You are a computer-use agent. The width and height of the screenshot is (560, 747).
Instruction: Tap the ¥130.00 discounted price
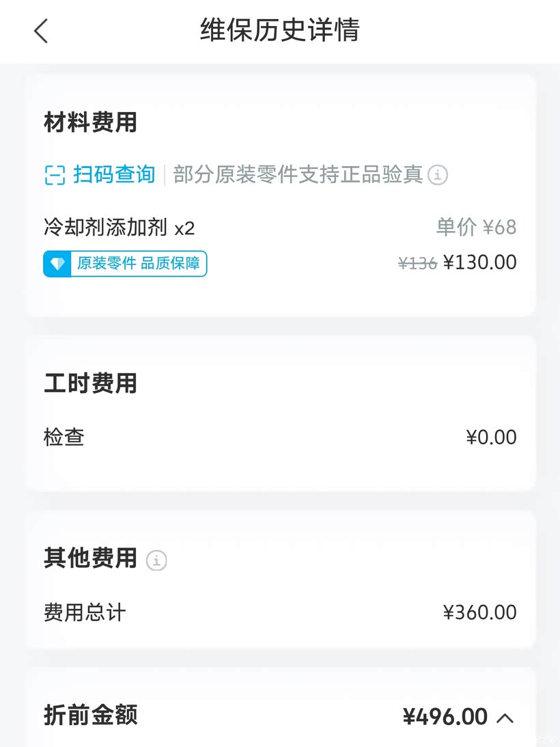coord(479,262)
